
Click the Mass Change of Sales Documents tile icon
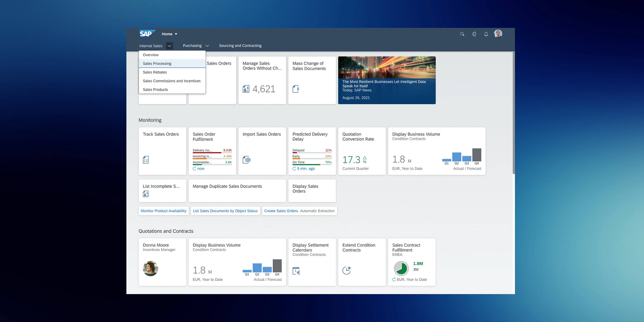coord(296,89)
